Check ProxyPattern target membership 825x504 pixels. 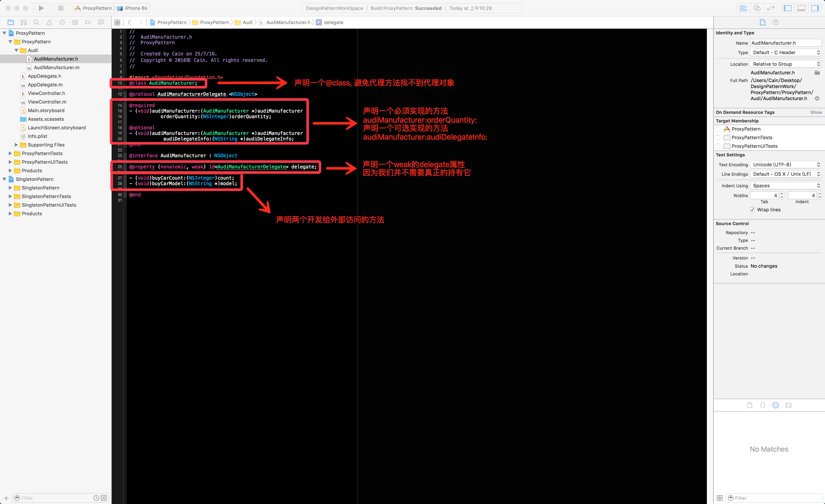point(718,129)
